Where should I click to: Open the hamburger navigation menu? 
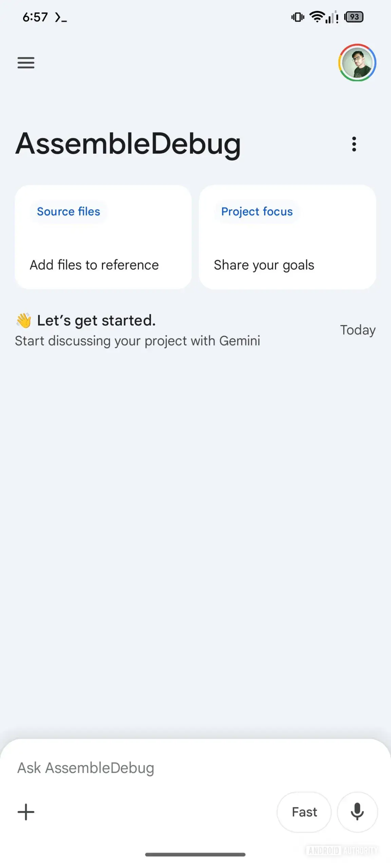pyautogui.click(x=26, y=63)
